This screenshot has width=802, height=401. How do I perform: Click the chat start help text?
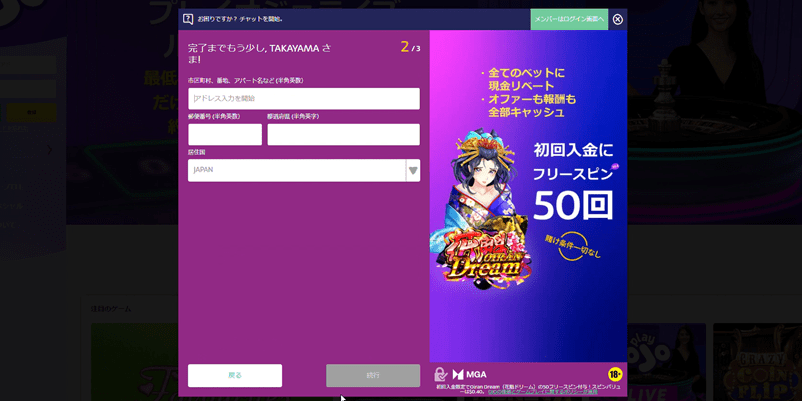tap(240, 19)
